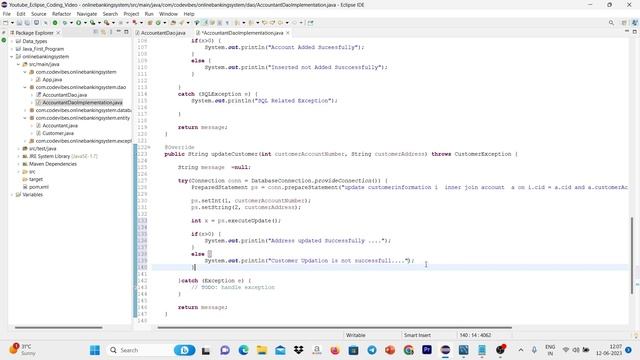Collapse the onlinebankingsystem project
640x360 pixels.
12,57
